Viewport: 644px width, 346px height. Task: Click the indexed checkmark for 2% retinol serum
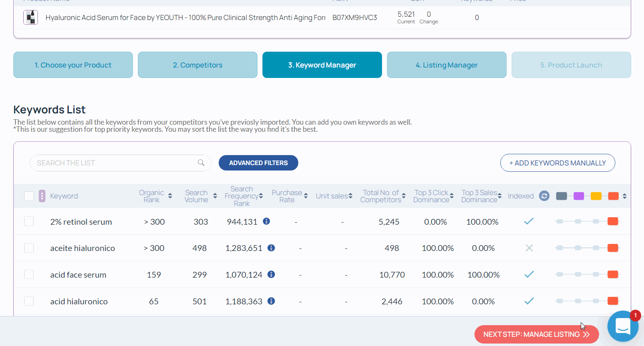coord(529,221)
